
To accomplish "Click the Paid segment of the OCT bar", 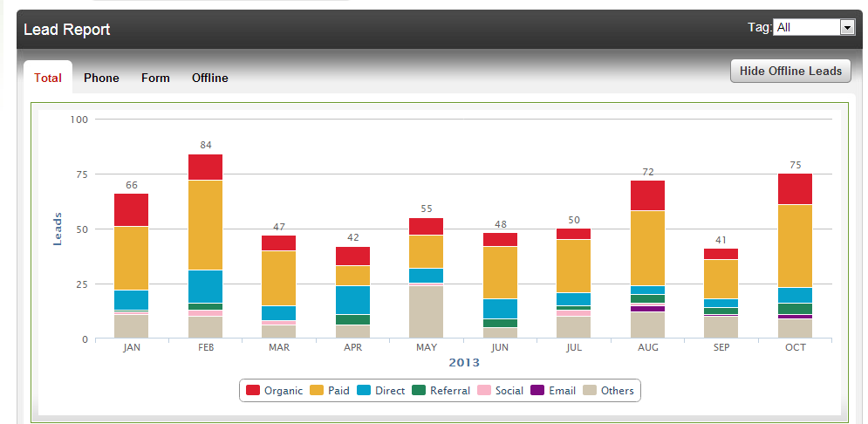I will 796,246.
